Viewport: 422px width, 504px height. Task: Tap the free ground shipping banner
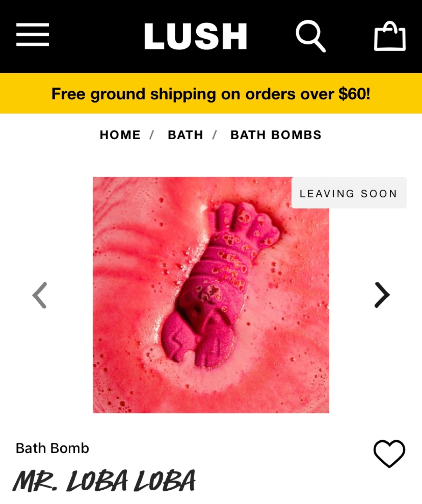211,93
